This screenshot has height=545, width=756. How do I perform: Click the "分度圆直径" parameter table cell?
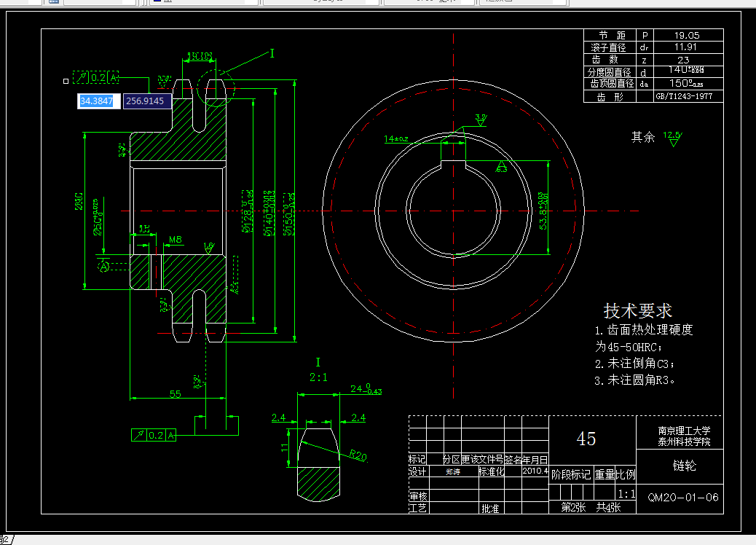610,72
